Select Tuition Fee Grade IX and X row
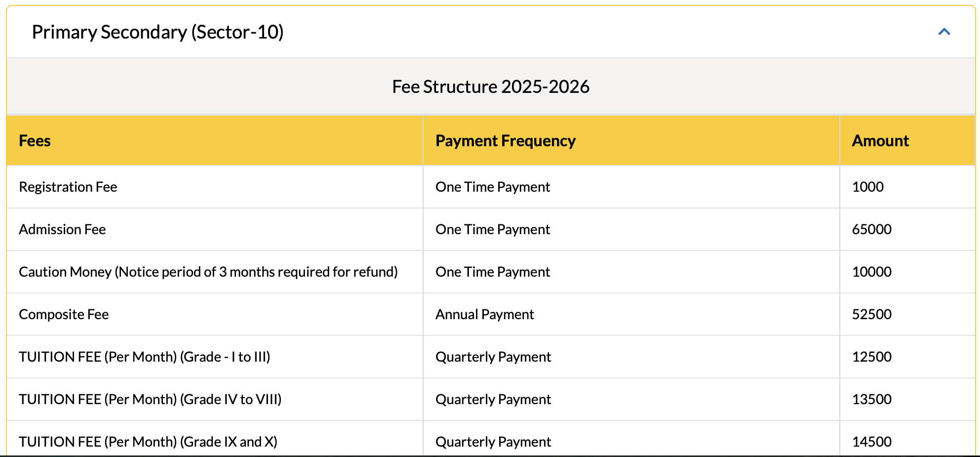 147,441
